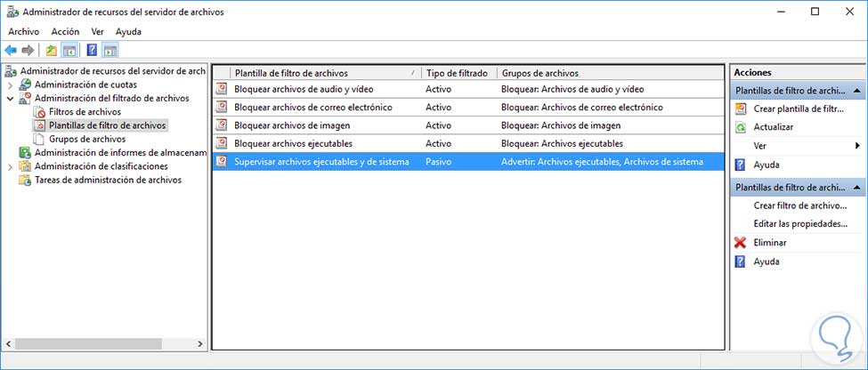Open help from the toolbar question-mark icon
Screen dimensions: 868x370
tap(92, 50)
